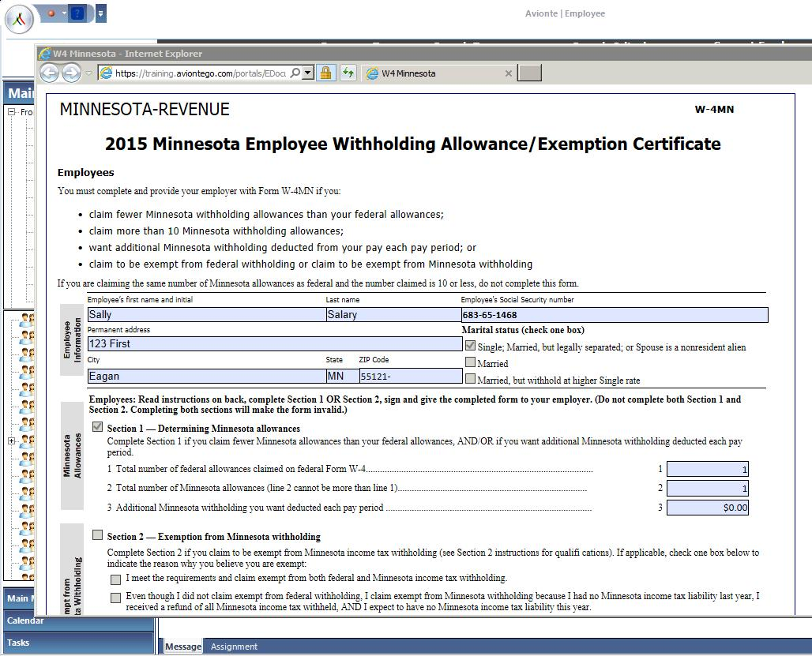
Task: Click the City field containing Eagan
Action: point(207,376)
